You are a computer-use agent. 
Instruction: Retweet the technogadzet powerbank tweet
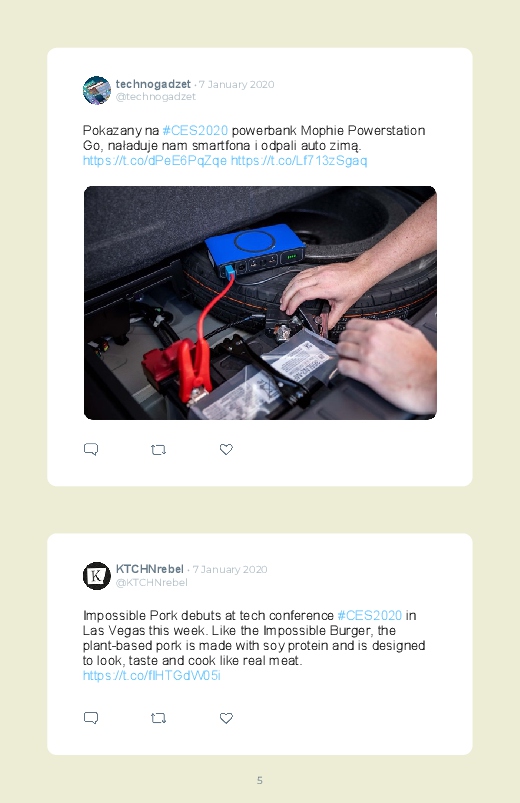coord(158,450)
